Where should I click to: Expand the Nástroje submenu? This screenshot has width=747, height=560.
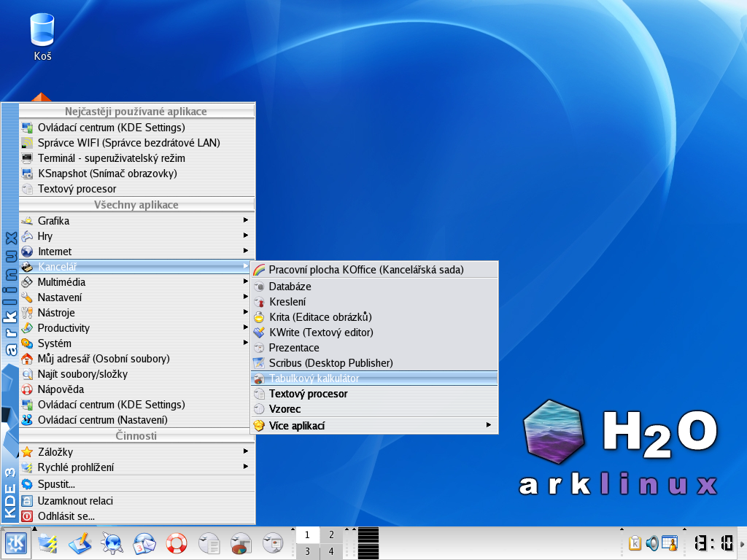(136, 313)
